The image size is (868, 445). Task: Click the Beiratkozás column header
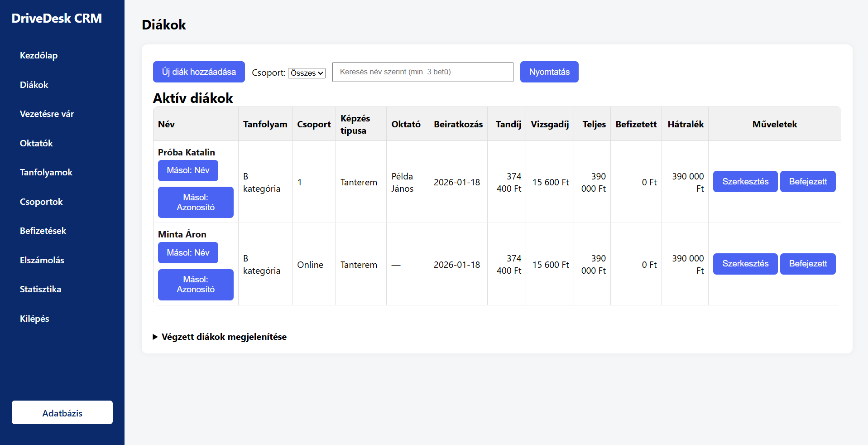(x=458, y=124)
